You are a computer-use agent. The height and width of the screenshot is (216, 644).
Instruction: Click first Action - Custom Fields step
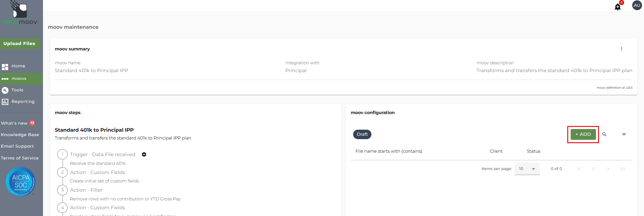coord(97,172)
